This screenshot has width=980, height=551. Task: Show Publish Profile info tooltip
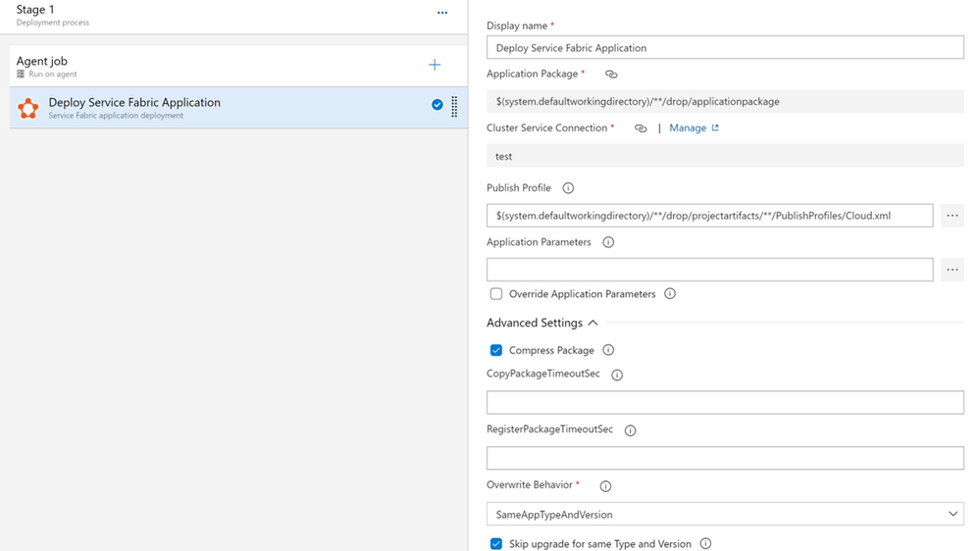coord(568,188)
